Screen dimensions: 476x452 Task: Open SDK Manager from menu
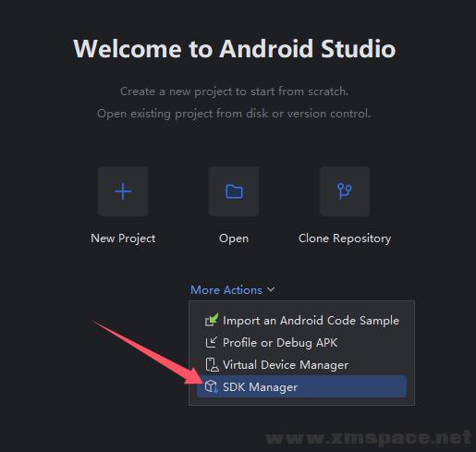301,386
